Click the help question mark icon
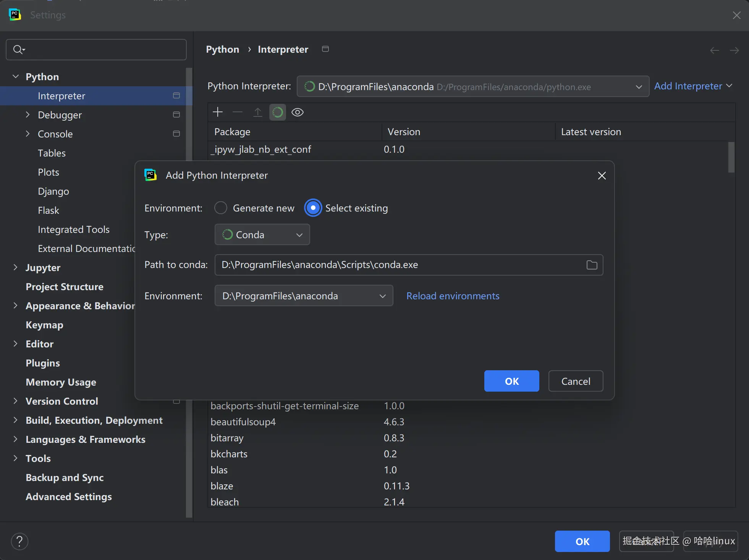Screen dimensions: 749x560 tap(19, 541)
